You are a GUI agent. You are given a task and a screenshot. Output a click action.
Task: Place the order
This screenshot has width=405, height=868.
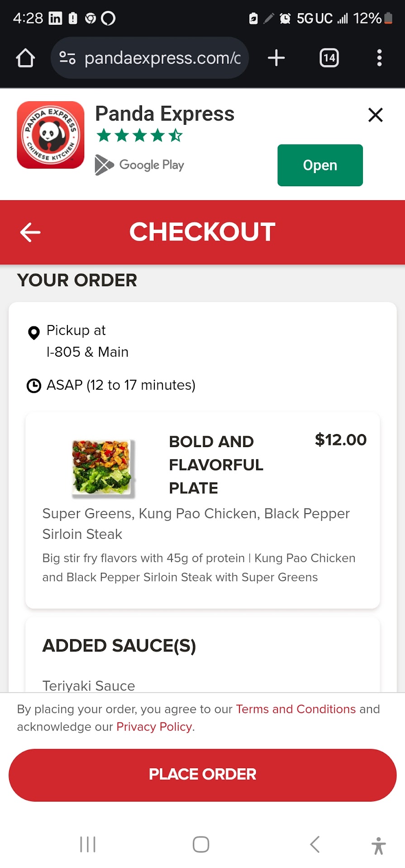tap(202, 774)
